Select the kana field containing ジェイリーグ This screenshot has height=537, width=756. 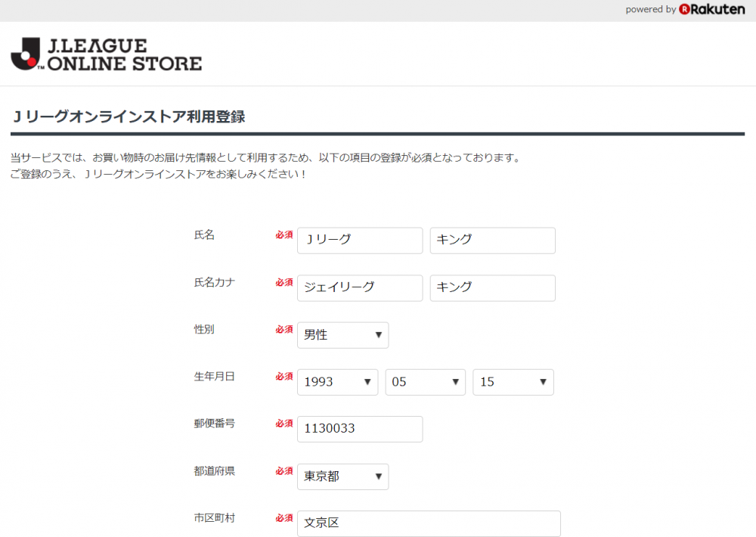[x=360, y=287]
